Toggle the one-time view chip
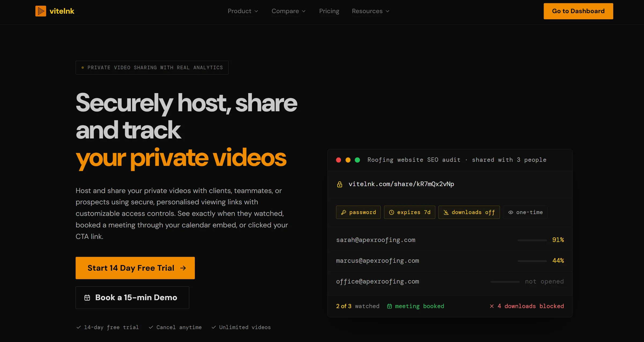This screenshot has height=342, width=644. (525, 212)
